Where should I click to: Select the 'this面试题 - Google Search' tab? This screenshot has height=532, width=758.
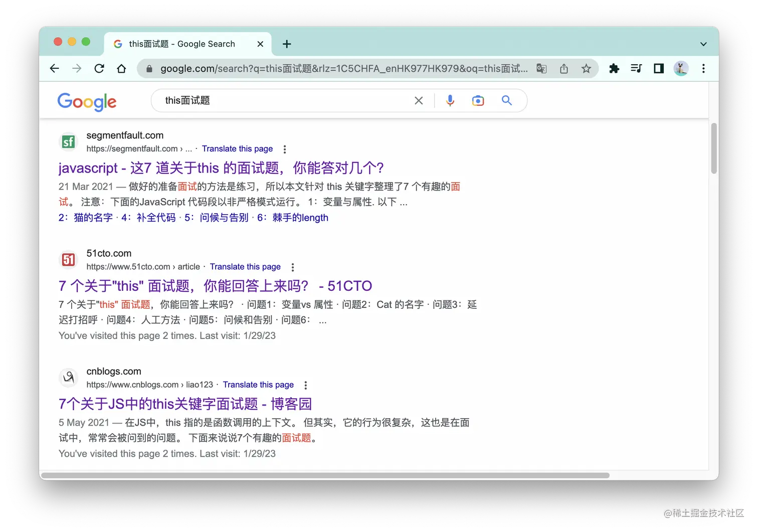pos(181,44)
